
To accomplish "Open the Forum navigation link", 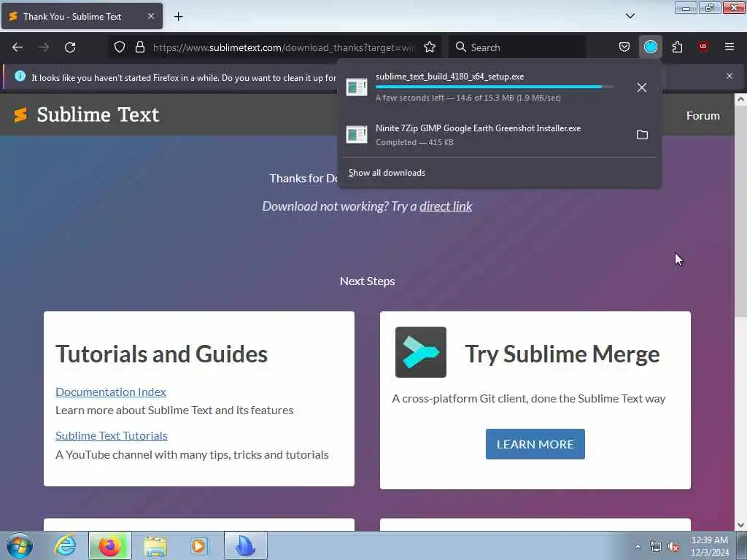I will pos(703,116).
